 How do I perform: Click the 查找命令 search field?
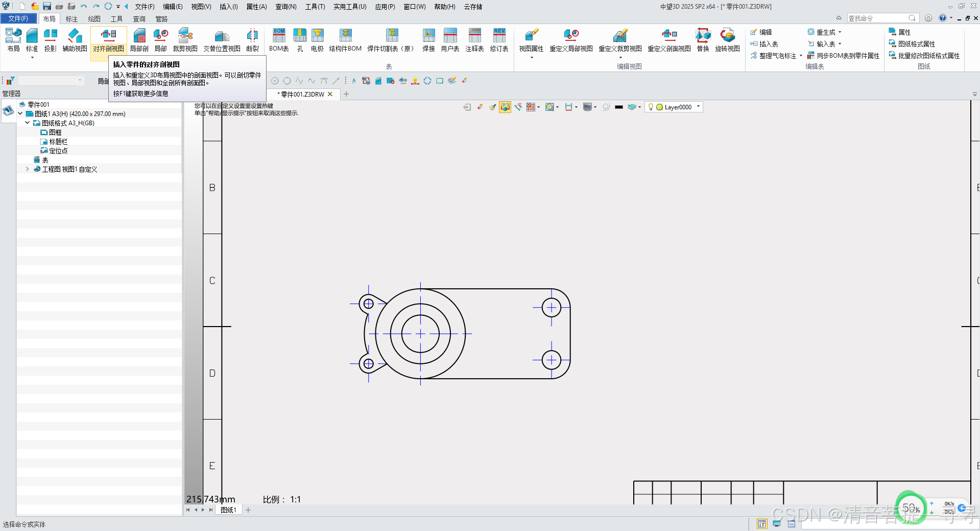[x=882, y=18]
